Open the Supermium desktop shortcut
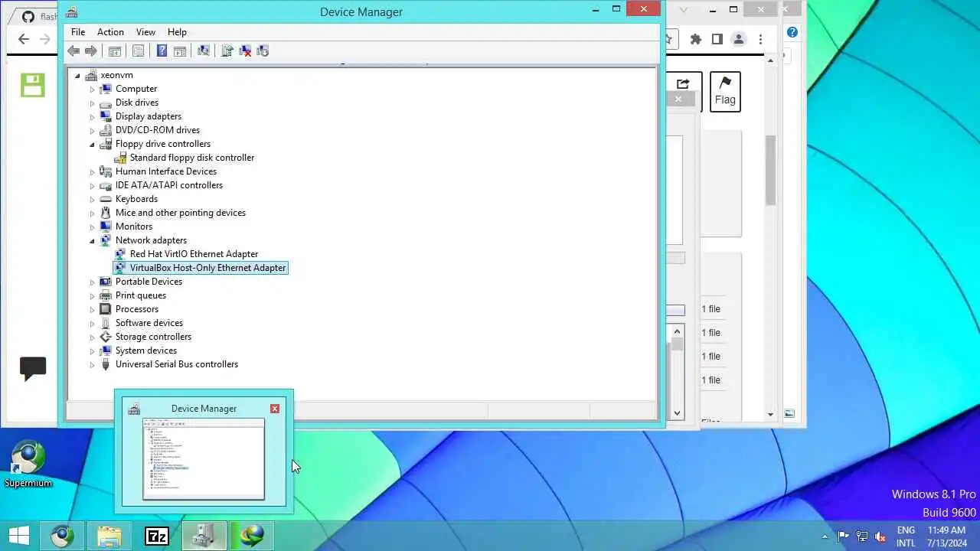The height and width of the screenshot is (551, 980). click(x=28, y=465)
